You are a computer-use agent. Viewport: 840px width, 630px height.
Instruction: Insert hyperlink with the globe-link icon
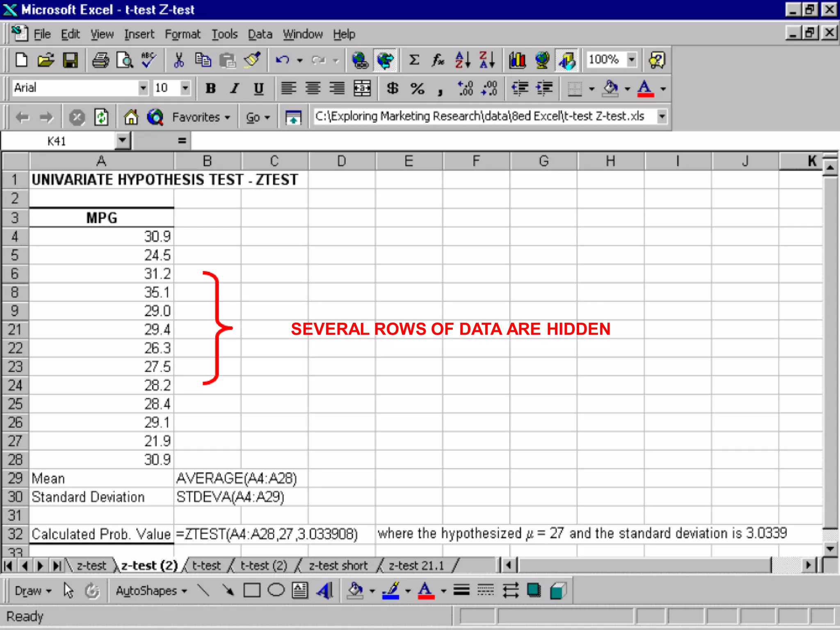tap(360, 60)
